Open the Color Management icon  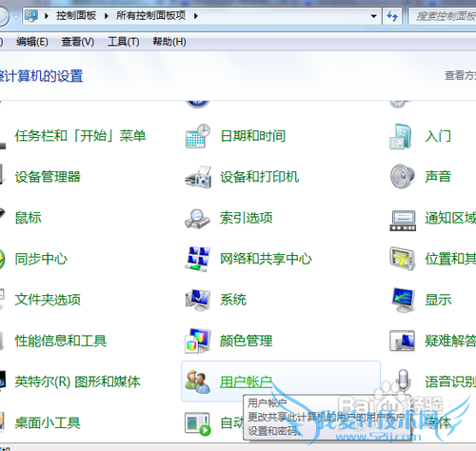click(x=198, y=341)
